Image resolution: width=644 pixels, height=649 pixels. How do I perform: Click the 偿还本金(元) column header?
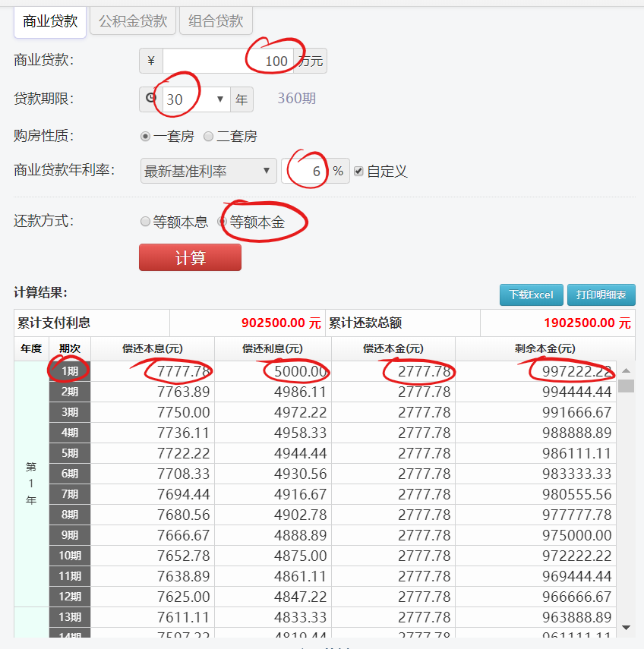tap(393, 348)
